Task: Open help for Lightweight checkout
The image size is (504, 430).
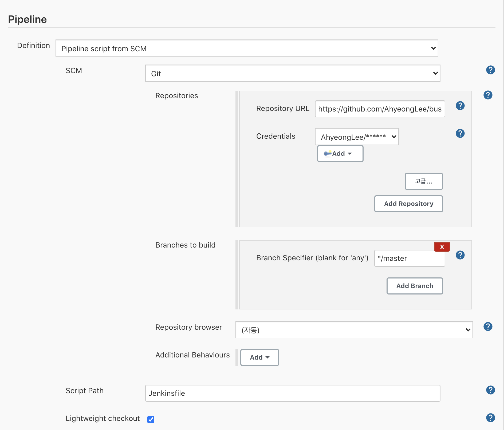Action: pyautogui.click(x=490, y=418)
